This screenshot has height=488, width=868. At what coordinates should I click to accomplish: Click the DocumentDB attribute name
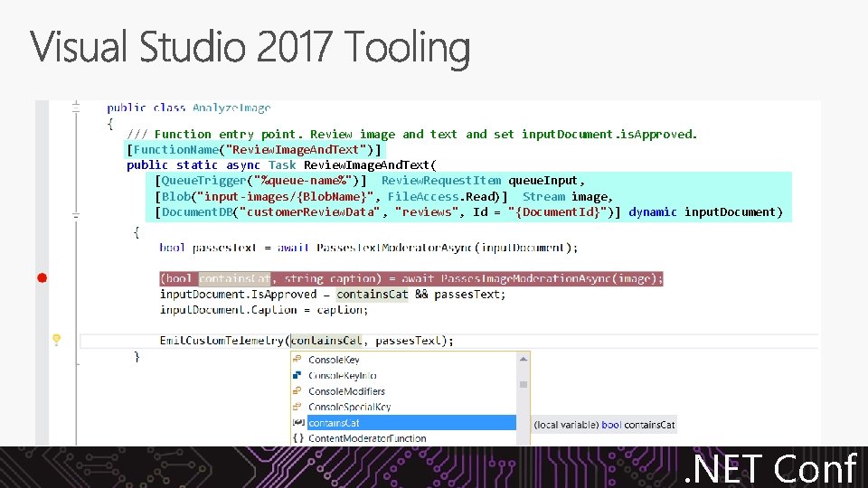(x=196, y=211)
